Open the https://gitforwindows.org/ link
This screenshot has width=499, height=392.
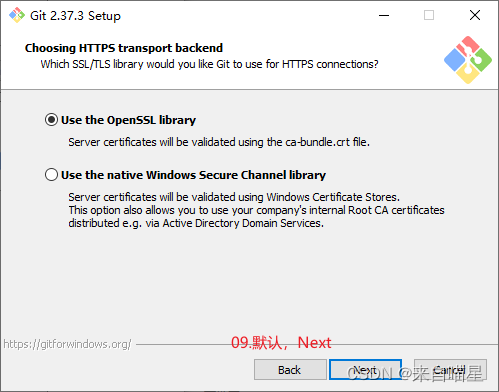coord(67,344)
